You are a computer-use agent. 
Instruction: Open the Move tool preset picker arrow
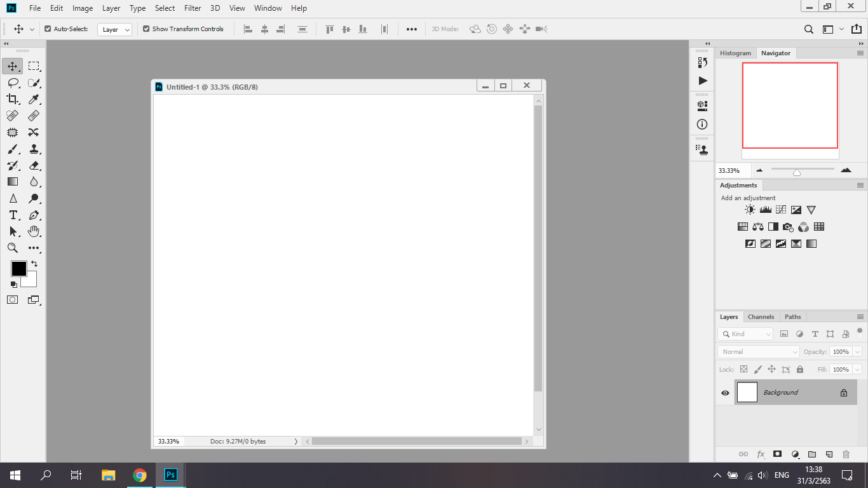click(32, 29)
